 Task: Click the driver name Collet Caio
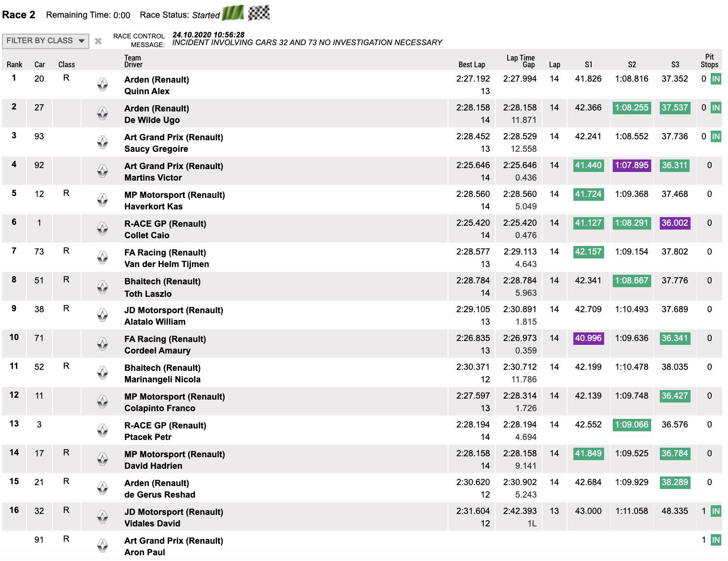point(147,235)
